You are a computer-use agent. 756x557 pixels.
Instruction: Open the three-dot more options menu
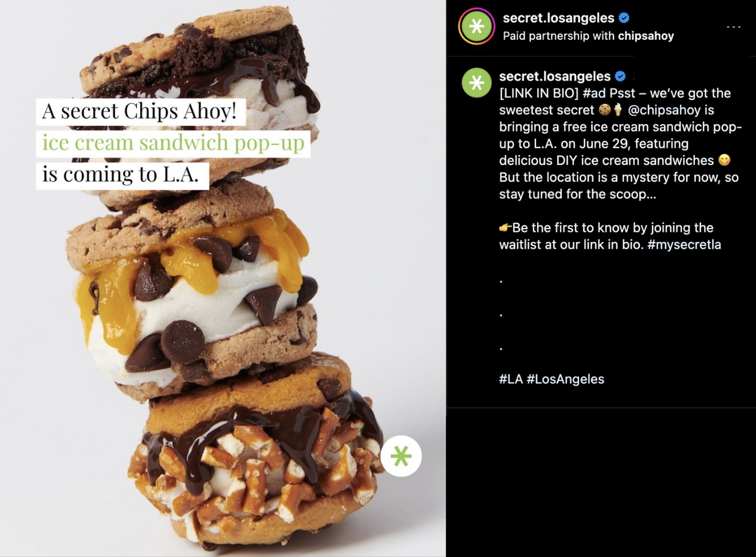coord(734,26)
